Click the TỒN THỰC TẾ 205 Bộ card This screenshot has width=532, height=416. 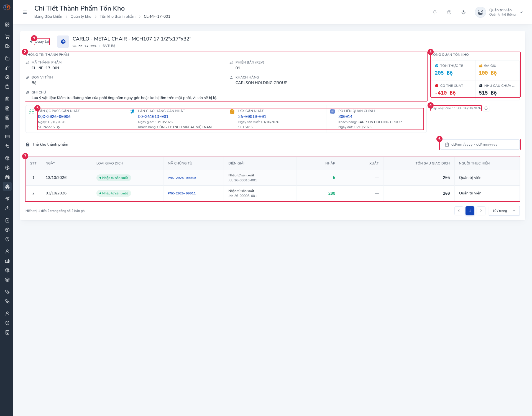(x=453, y=70)
